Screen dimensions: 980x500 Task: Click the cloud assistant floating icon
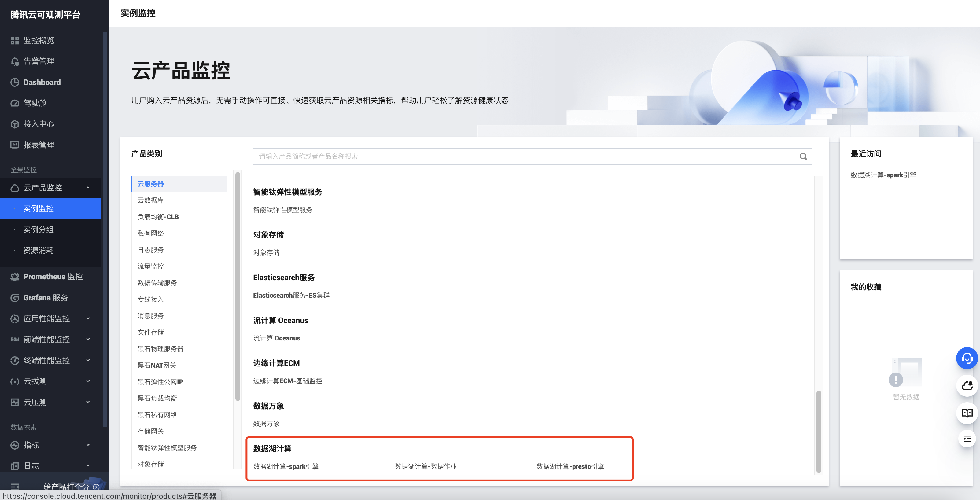[x=967, y=386]
